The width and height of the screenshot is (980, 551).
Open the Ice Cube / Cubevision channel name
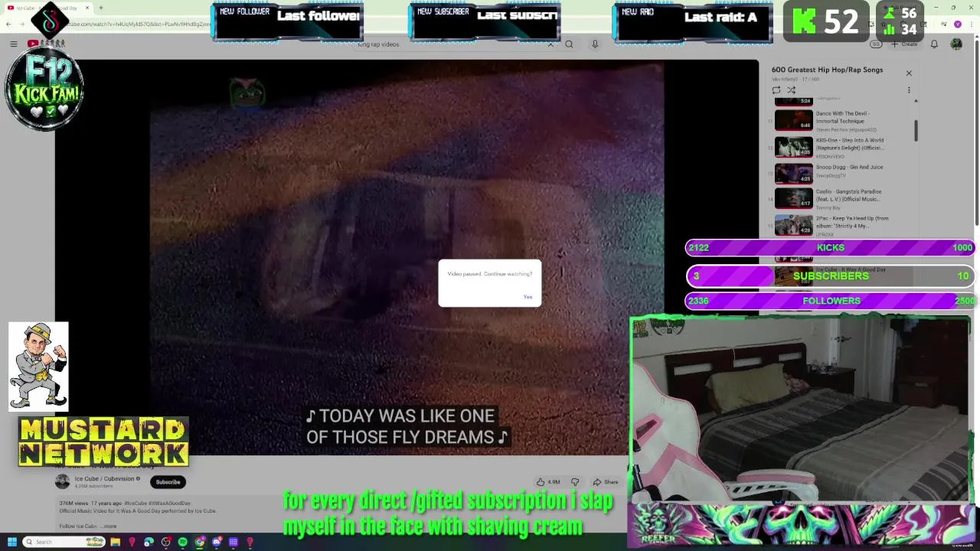(104, 479)
